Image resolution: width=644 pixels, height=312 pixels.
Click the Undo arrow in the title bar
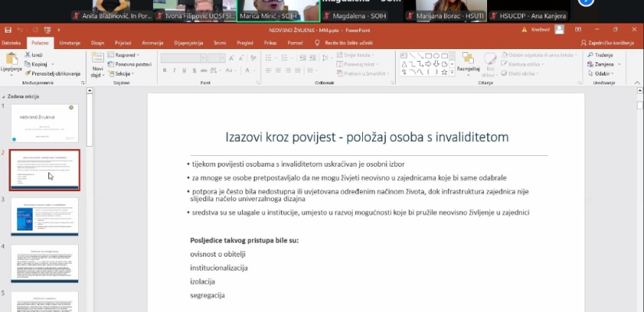tap(20, 30)
